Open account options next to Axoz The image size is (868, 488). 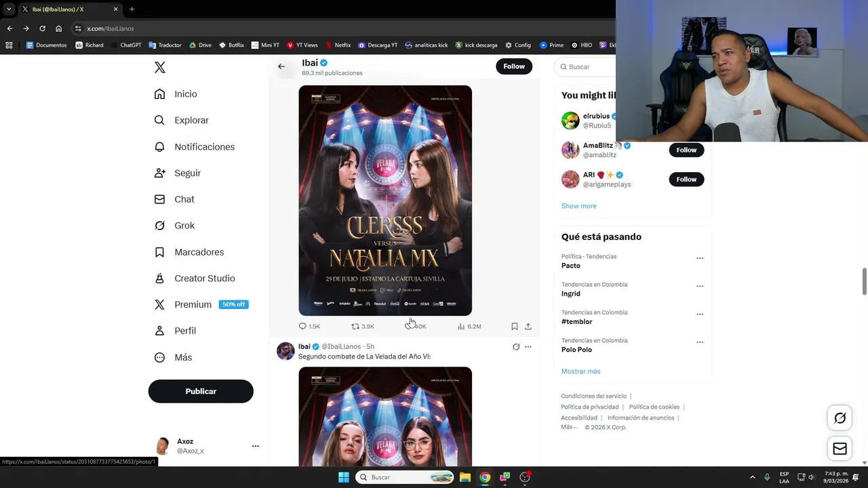255,446
